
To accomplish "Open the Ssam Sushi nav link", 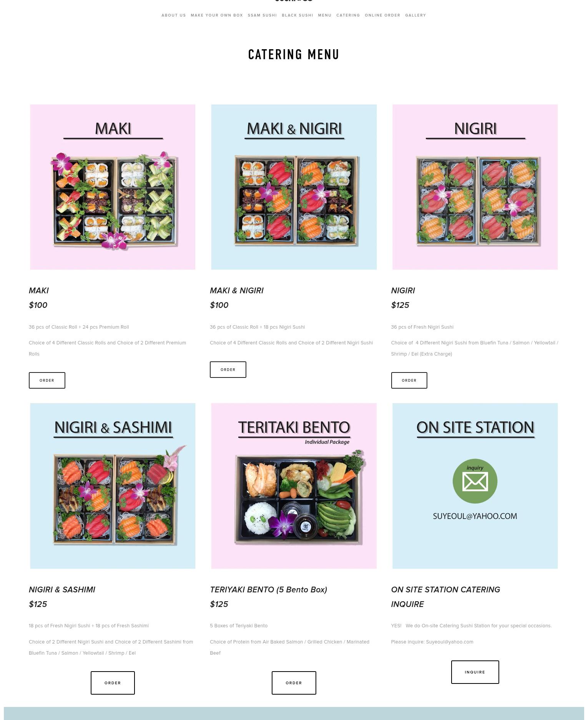I will pos(262,15).
